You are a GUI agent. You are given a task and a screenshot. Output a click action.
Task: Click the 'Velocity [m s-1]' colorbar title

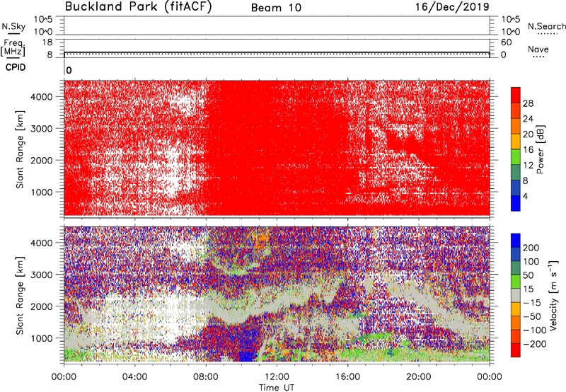point(553,295)
